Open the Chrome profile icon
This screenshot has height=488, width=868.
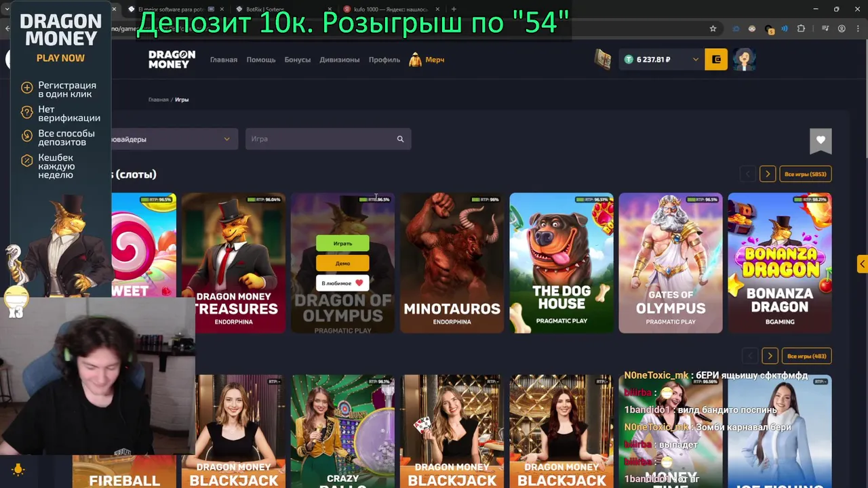click(x=842, y=28)
